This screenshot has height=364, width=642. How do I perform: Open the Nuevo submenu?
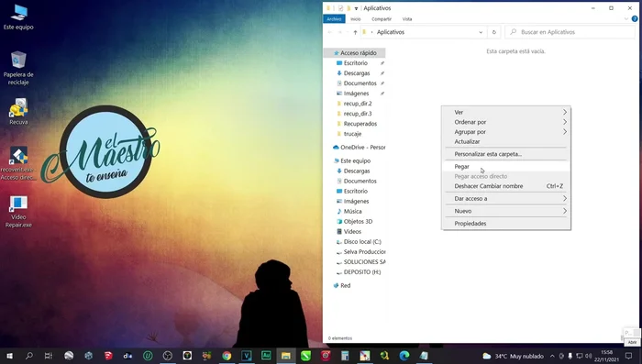[506, 211]
